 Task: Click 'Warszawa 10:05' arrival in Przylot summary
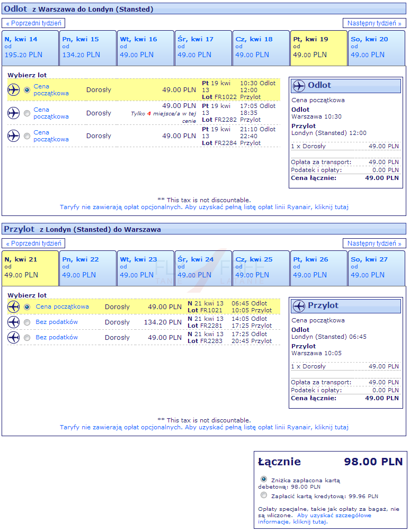tap(316, 353)
